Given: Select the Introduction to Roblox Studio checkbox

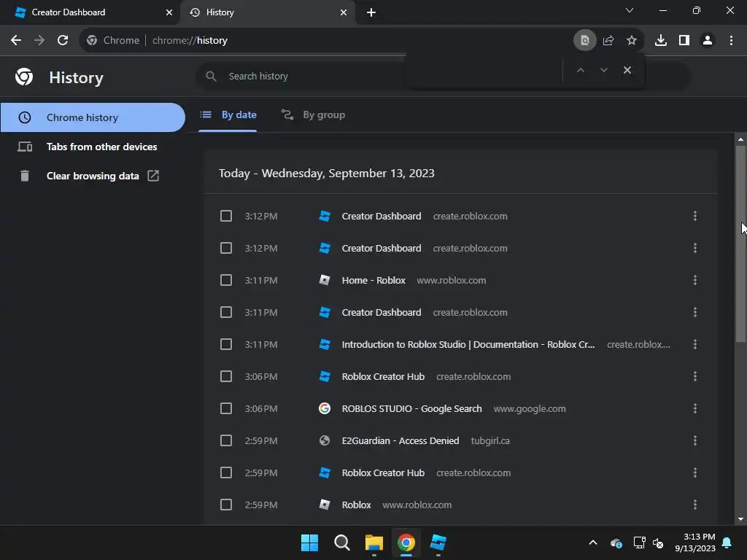Looking at the screenshot, I should [226, 344].
